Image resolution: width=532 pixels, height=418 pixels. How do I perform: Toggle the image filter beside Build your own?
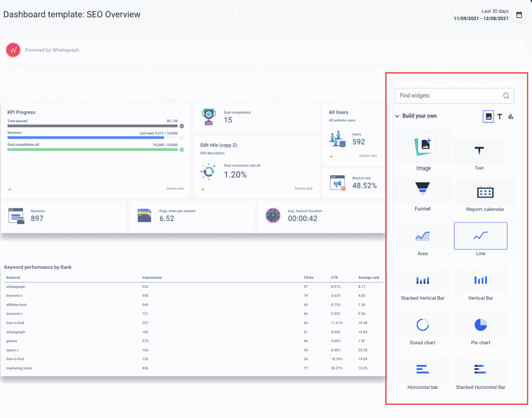[488, 116]
